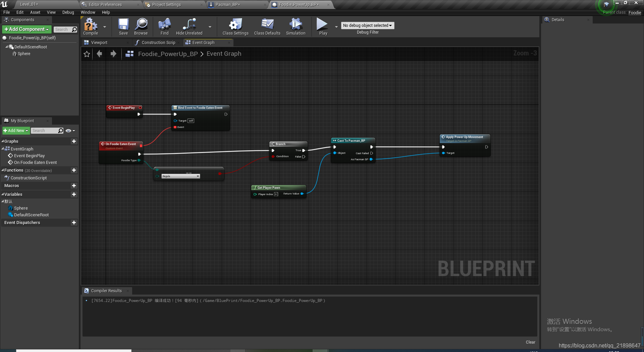Add a new macro with plus icon

[x=74, y=186]
